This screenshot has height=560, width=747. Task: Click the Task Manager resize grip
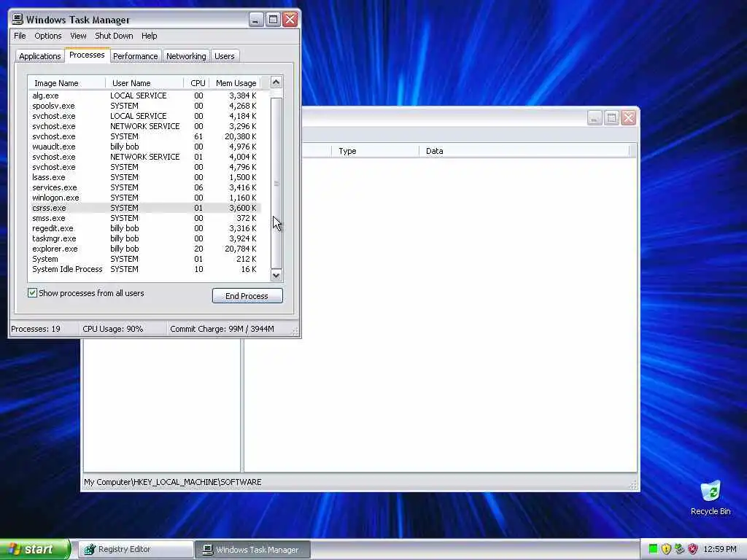[x=295, y=332]
